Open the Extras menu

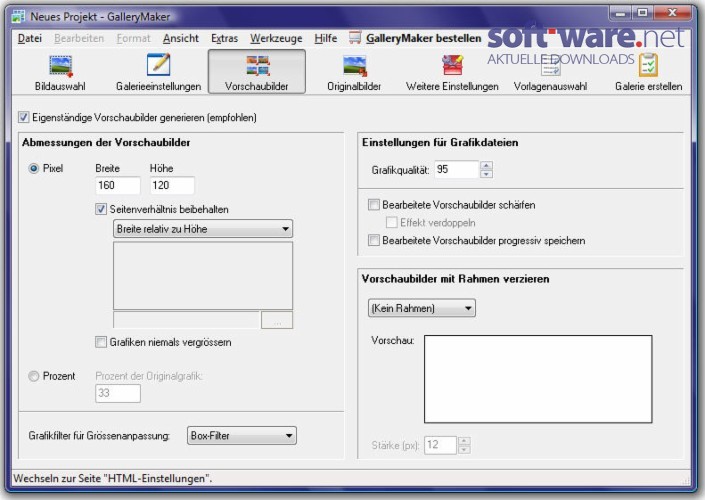pyautogui.click(x=224, y=39)
